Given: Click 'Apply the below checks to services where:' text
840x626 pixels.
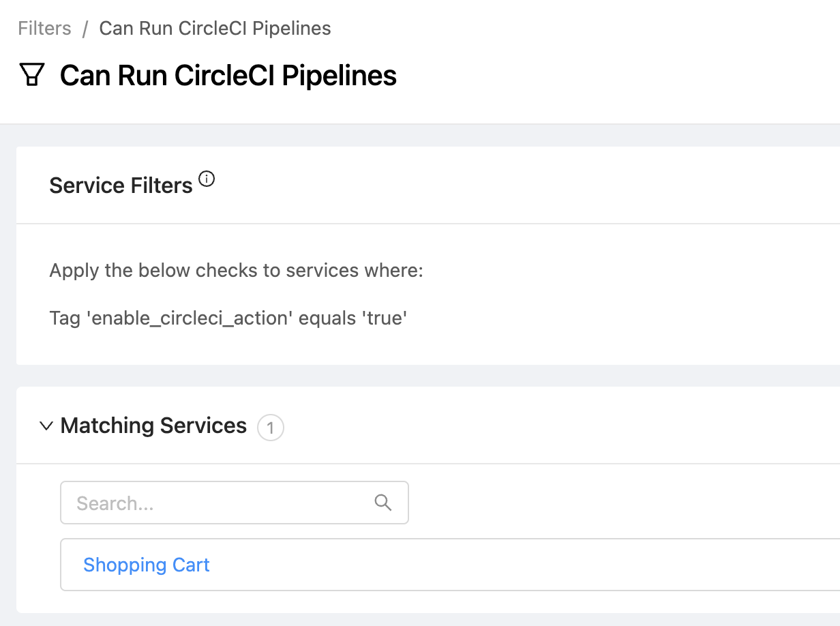Looking at the screenshot, I should click(x=237, y=271).
